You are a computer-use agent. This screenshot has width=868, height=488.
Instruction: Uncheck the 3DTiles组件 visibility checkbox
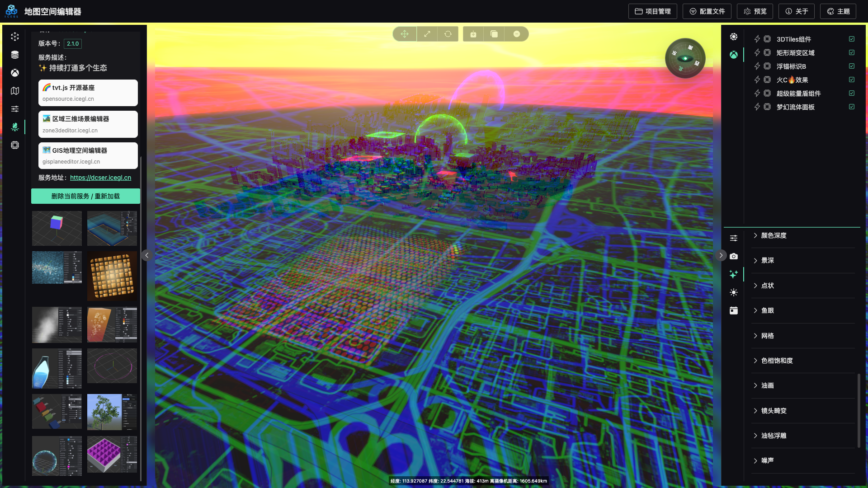pyautogui.click(x=852, y=39)
